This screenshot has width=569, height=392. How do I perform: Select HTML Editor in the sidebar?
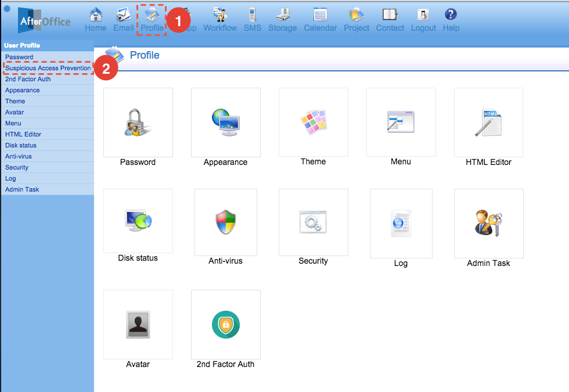pyautogui.click(x=48, y=134)
